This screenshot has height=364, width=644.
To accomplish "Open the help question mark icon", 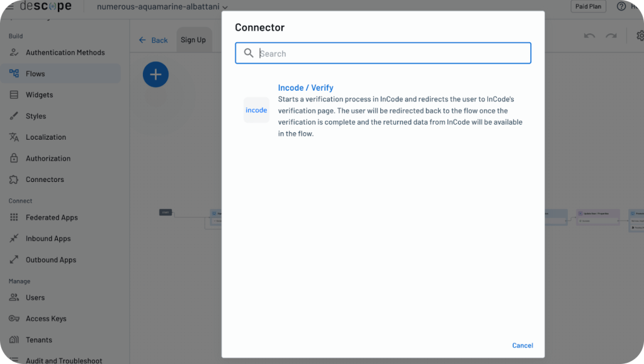I will pyautogui.click(x=621, y=6).
